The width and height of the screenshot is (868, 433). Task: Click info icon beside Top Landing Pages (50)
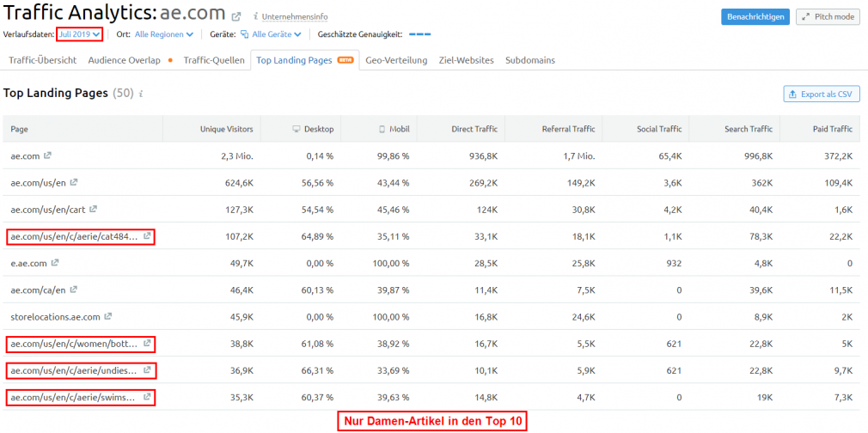141,95
